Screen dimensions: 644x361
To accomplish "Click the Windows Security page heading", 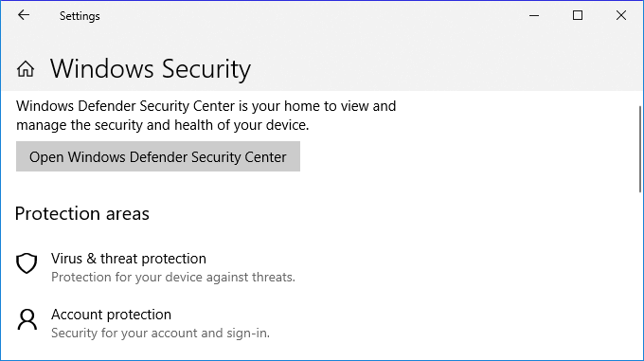I will [151, 68].
